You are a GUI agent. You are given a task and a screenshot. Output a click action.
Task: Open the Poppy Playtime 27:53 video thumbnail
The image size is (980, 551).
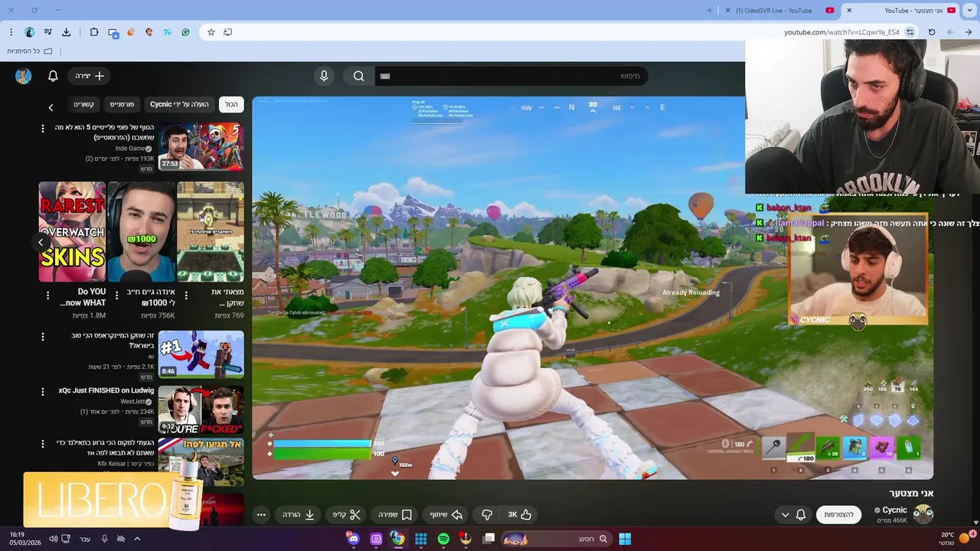(x=201, y=146)
